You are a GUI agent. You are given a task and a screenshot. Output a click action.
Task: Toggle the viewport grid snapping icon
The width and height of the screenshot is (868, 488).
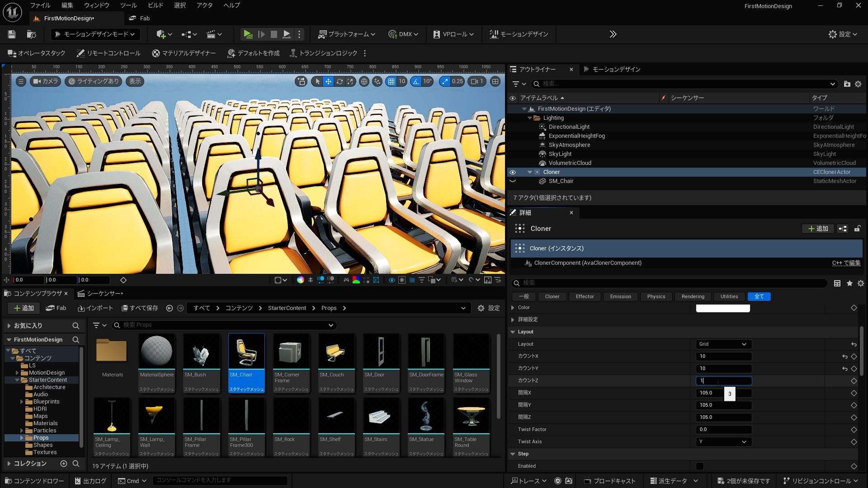tap(392, 81)
